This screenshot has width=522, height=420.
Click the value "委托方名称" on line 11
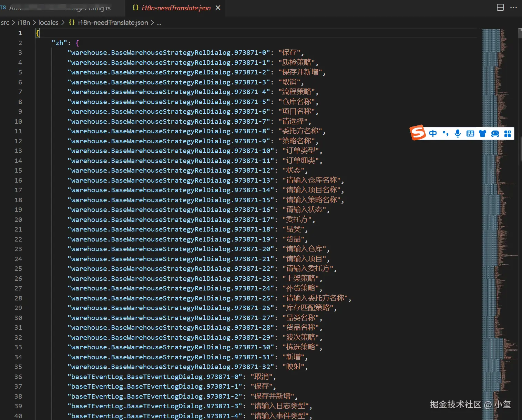point(300,131)
